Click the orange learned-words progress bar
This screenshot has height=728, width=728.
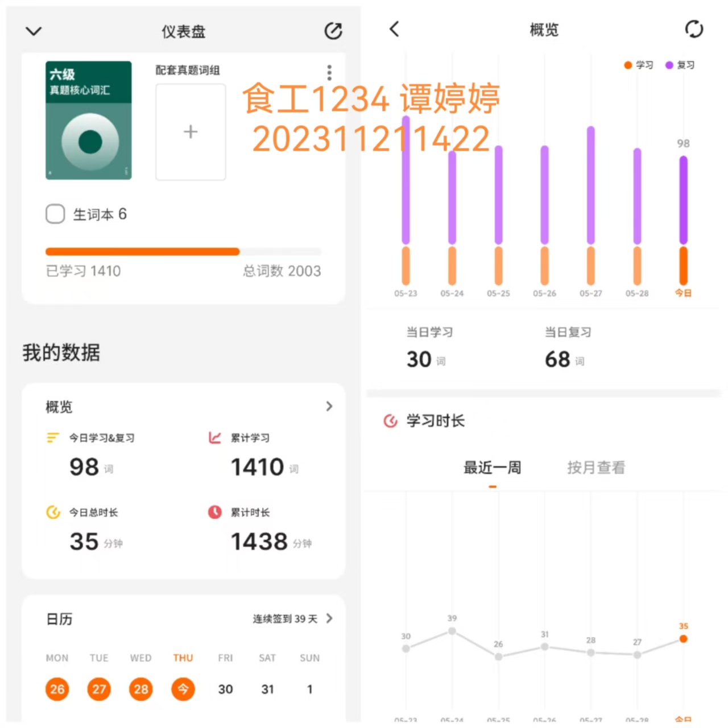point(142,251)
